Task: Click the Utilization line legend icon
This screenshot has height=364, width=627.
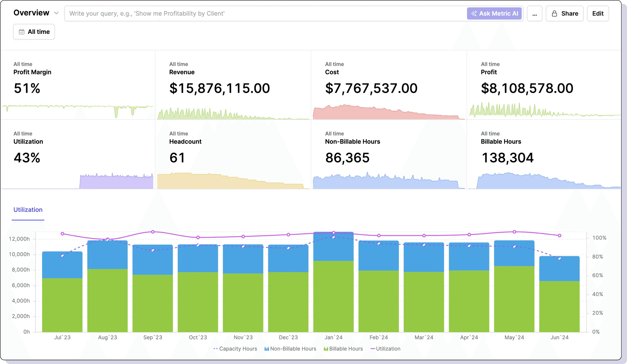Action: [x=373, y=349]
